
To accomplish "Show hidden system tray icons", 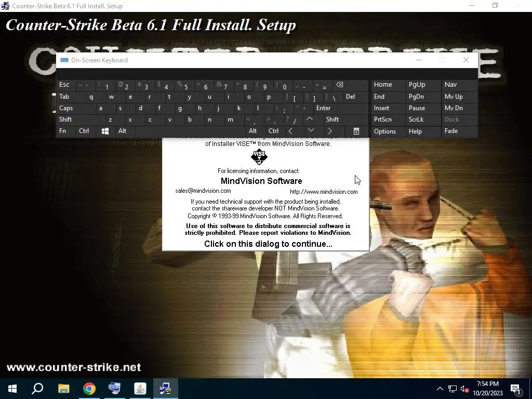I will (440, 389).
